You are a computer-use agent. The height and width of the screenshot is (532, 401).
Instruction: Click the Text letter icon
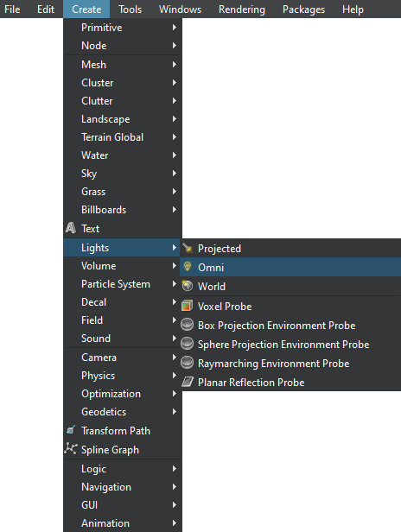71,228
